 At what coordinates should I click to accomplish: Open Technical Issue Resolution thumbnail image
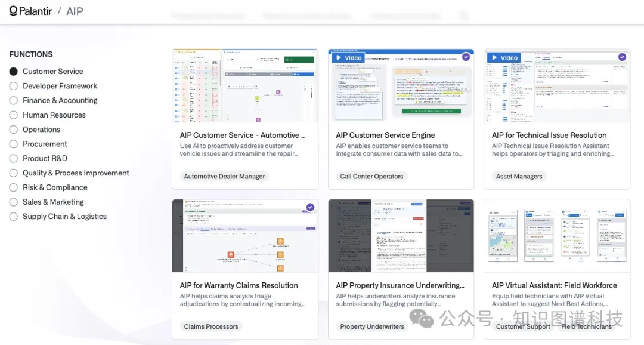557,85
